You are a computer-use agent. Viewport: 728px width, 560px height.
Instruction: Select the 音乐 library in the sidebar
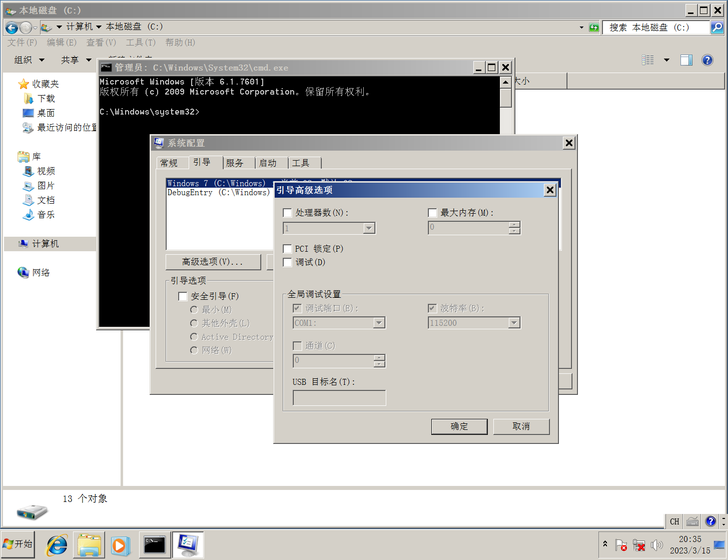tap(45, 215)
